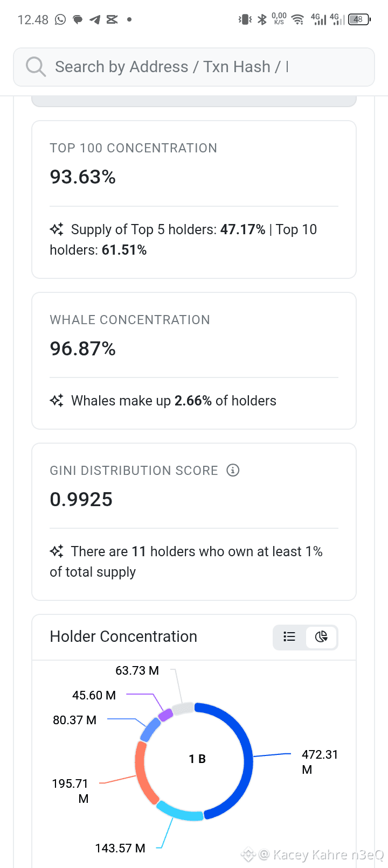Screen dimensions: 388x868
Task: Select the grey 63.73 M donut segment
Action: [x=183, y=708]
